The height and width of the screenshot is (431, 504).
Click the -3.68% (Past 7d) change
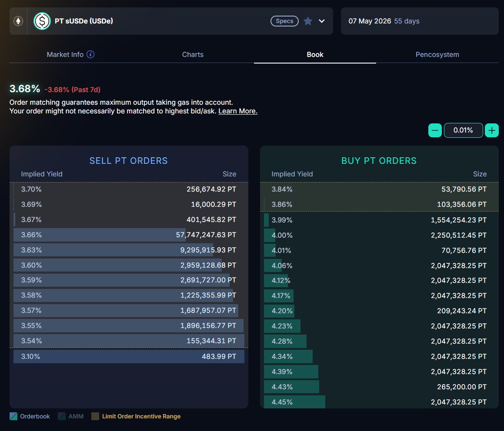[x=73, y=90]
